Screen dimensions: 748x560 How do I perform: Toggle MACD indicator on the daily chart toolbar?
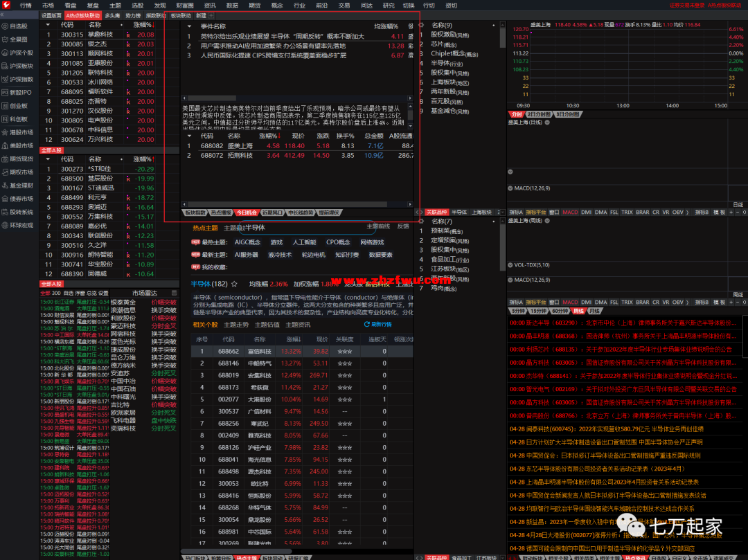[x=569, y=212]
